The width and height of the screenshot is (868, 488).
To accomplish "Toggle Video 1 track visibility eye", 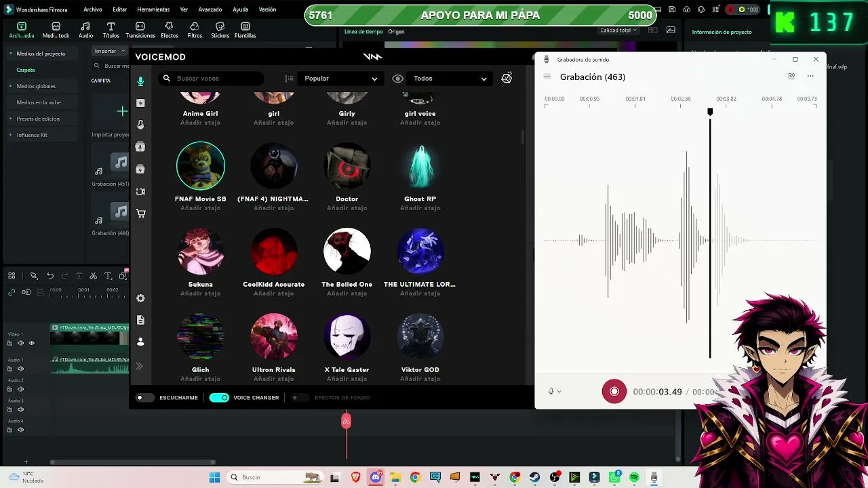I will point(31,343).
